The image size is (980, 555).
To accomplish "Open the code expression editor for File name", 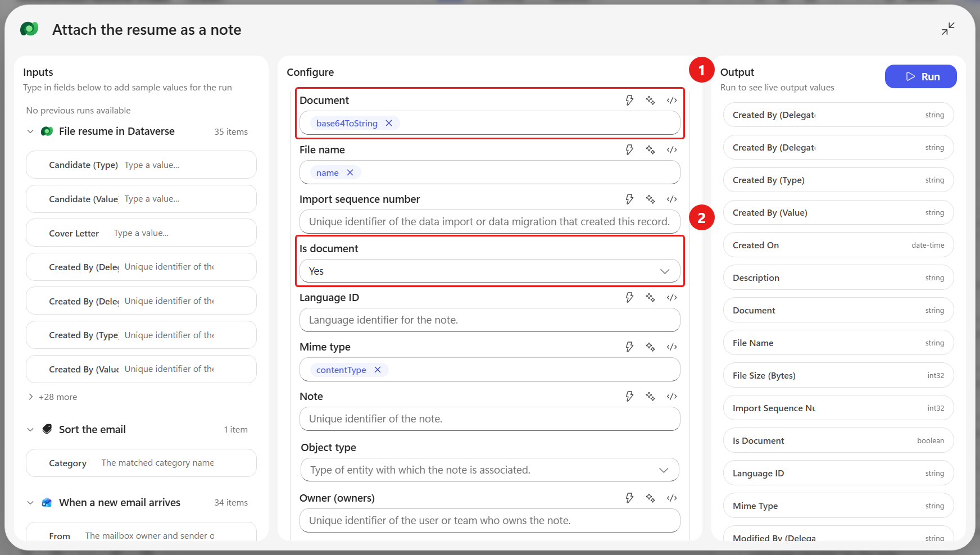I will [672, 150].
